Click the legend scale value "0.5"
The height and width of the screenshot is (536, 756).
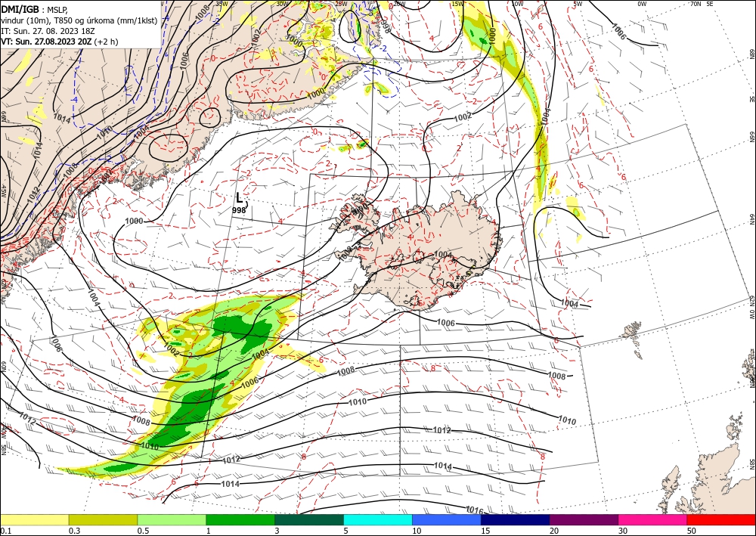click(143, 531)
